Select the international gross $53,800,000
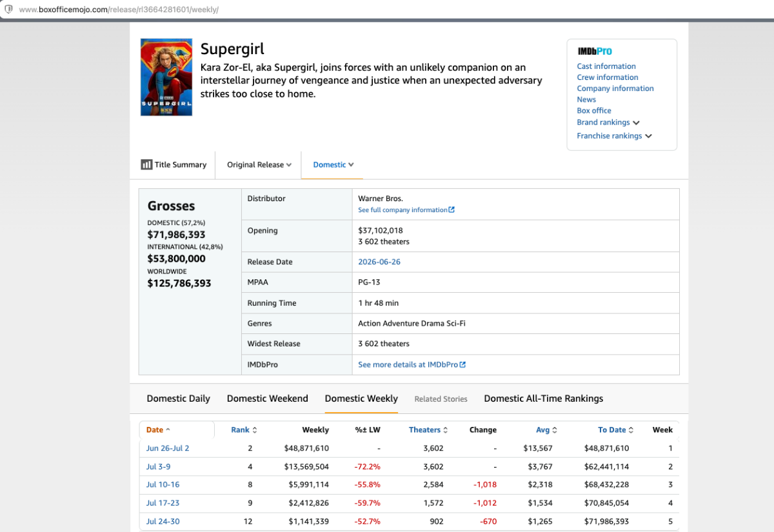Image resolution: width=774 pixels, height=532 pixels. pyautogui.click(x=176, y=259)
